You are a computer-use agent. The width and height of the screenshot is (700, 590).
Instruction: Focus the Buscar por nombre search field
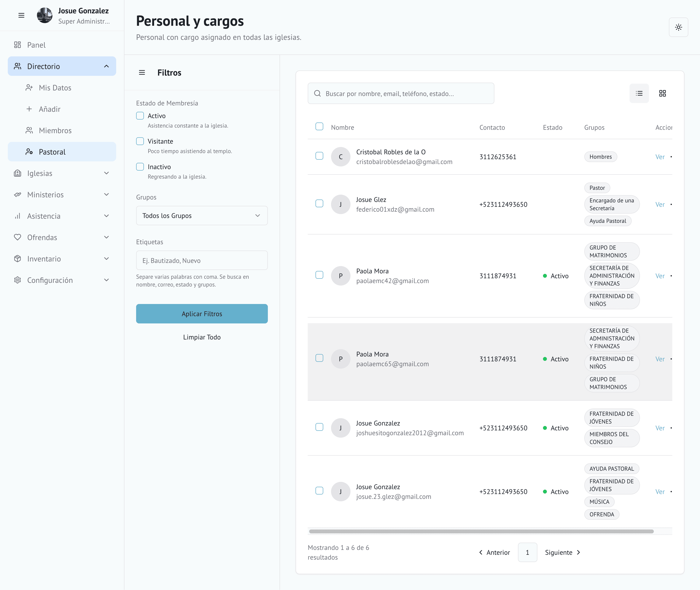click(x=401, y=94)
